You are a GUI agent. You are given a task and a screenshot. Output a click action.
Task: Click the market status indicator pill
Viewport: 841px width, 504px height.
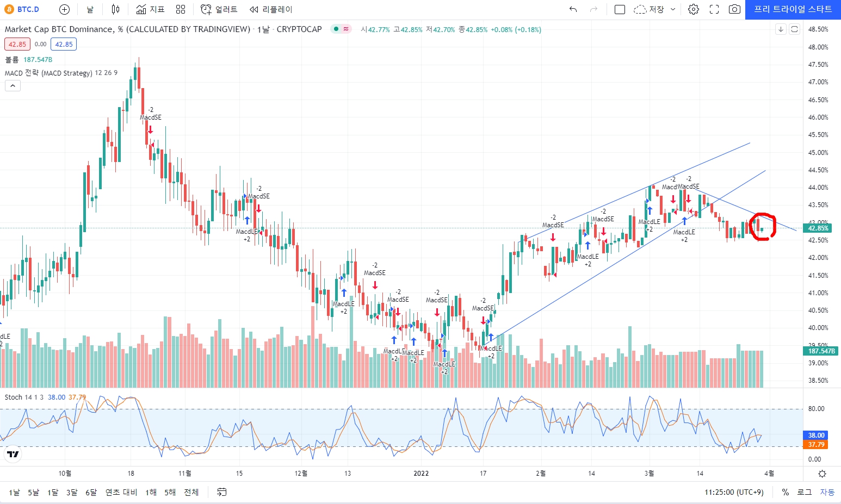tap(341, 29)
